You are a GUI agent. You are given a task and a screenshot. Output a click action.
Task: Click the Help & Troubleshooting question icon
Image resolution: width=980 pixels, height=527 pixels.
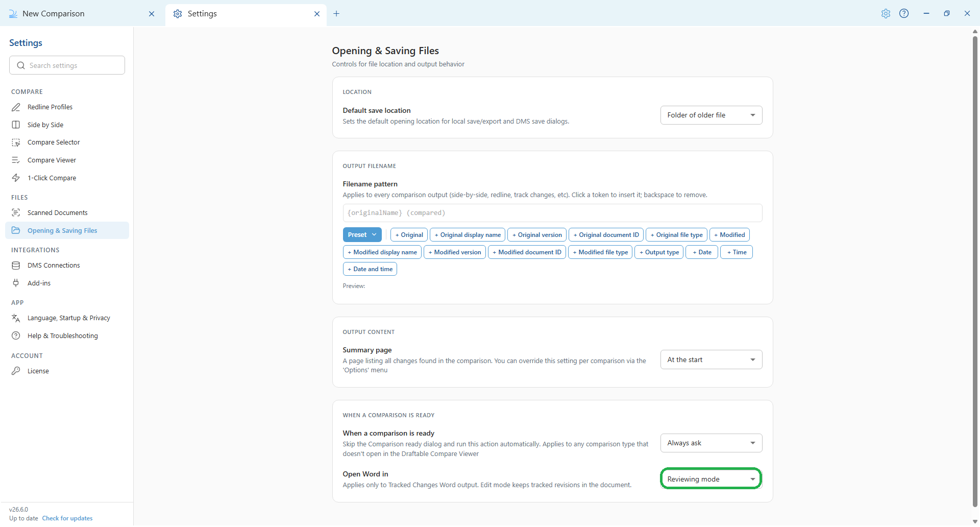(x=16, y=336)
